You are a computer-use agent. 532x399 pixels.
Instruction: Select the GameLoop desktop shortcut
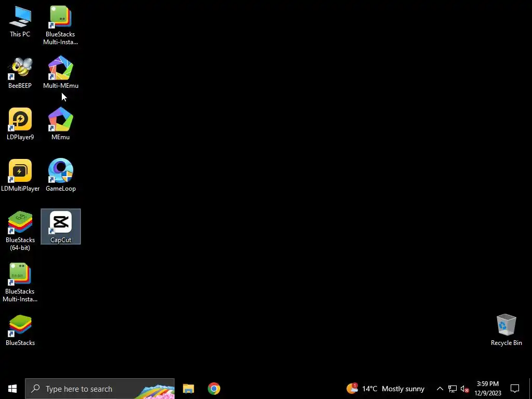(61, 176)
